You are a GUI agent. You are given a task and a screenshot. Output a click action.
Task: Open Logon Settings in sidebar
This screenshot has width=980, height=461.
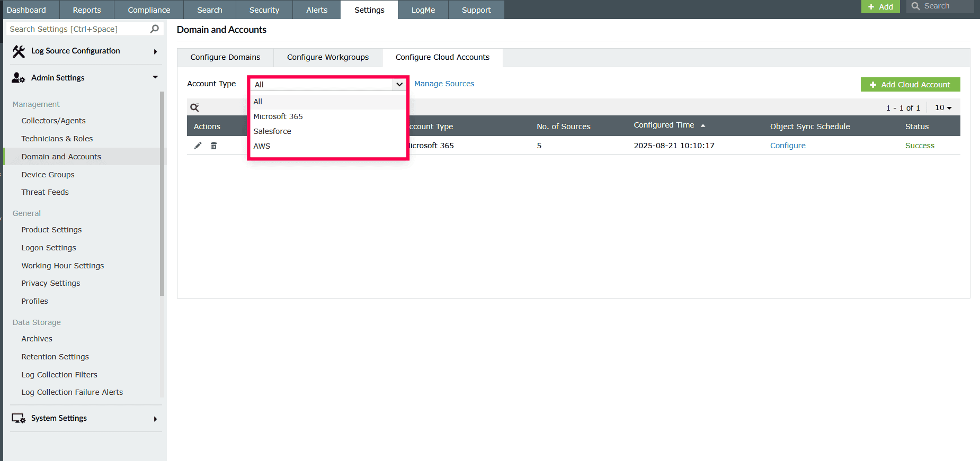tap(49, 248)
